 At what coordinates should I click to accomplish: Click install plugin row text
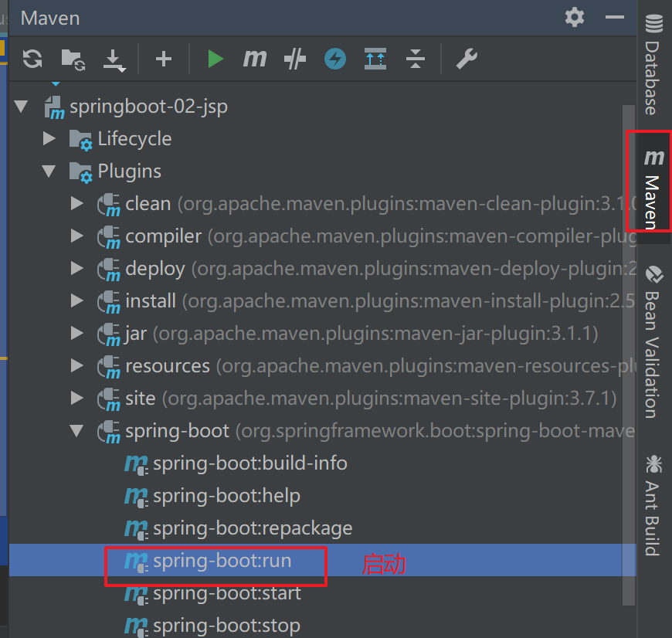pos(151,300)
